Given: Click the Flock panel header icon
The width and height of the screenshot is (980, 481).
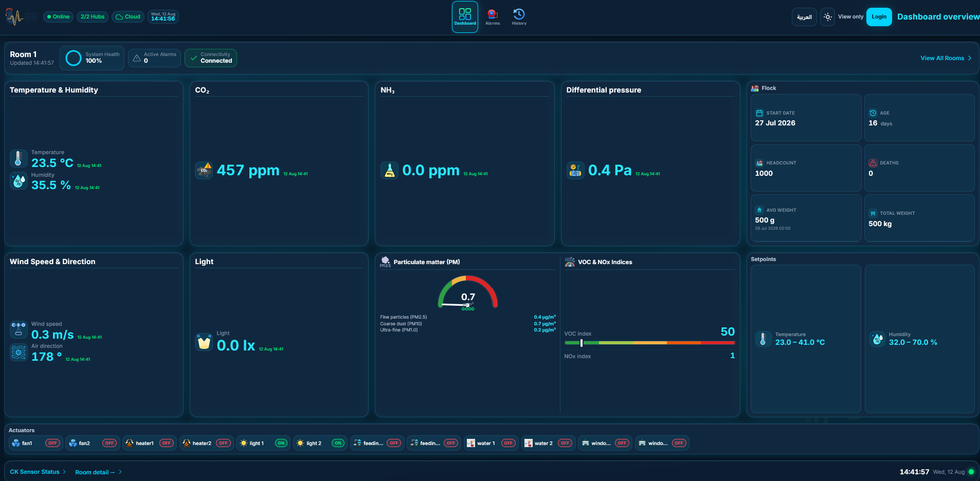Looking at the screenshot, I should tap(755, 88).
